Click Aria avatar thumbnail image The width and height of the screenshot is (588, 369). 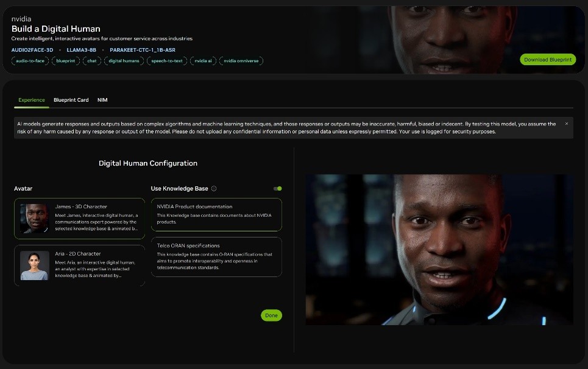click(35, 265)
